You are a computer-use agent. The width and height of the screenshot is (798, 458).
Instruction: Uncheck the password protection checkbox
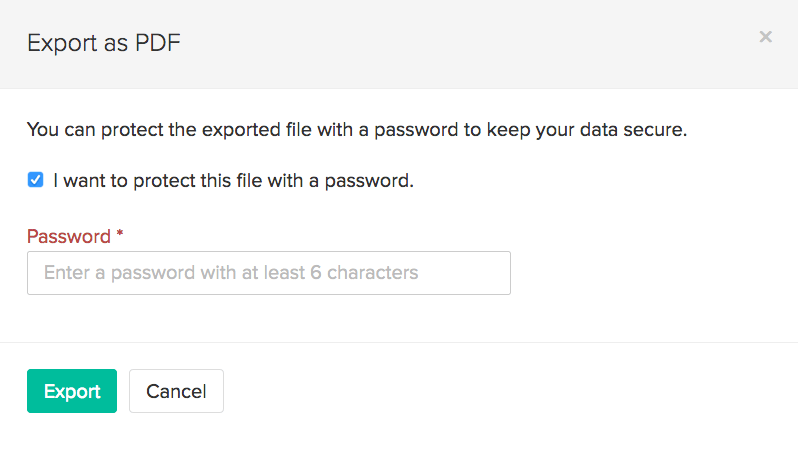tap(36, 180)
